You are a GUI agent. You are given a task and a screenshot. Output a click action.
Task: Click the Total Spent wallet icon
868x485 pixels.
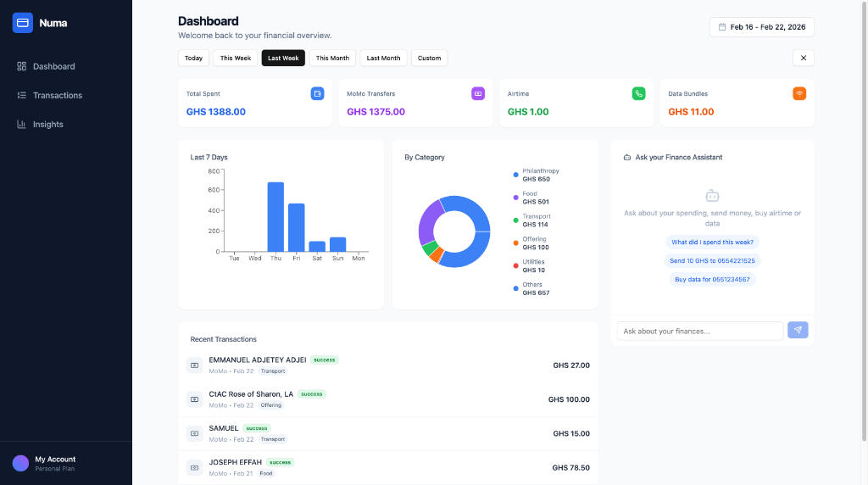tap(317, 93)
